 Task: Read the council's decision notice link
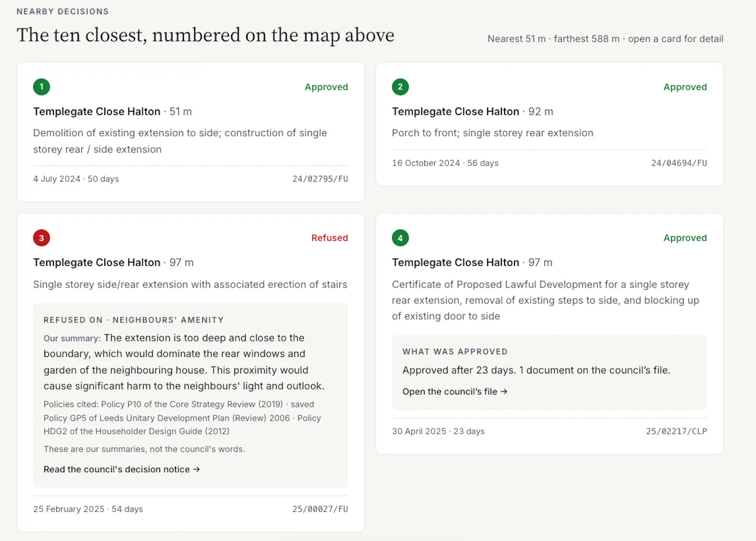click(121, 469)
